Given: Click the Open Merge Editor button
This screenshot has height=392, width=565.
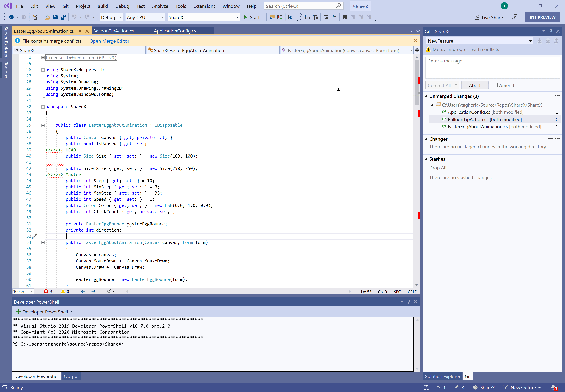Looking at the screenshot, I should click(109, 41).
